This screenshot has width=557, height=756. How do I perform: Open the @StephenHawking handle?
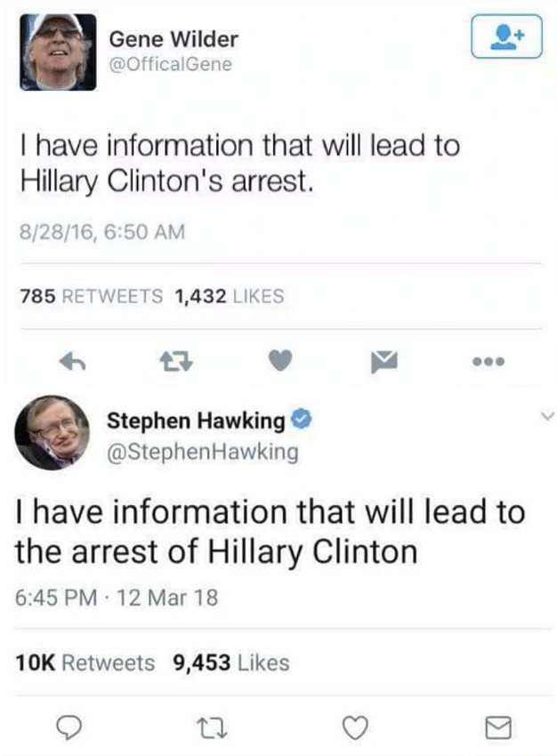203,452
